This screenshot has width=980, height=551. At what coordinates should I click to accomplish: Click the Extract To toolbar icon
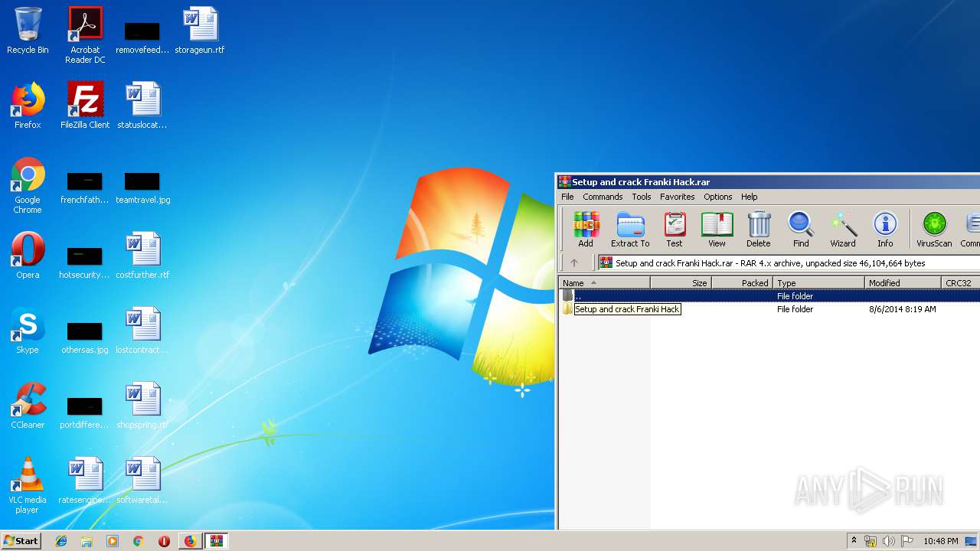pos(630,230)
